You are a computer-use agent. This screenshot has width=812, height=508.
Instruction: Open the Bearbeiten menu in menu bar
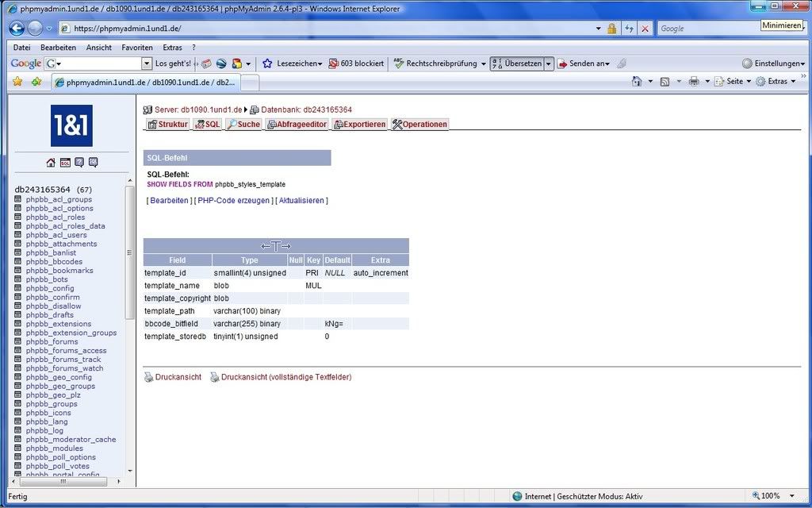pos(59,47)
